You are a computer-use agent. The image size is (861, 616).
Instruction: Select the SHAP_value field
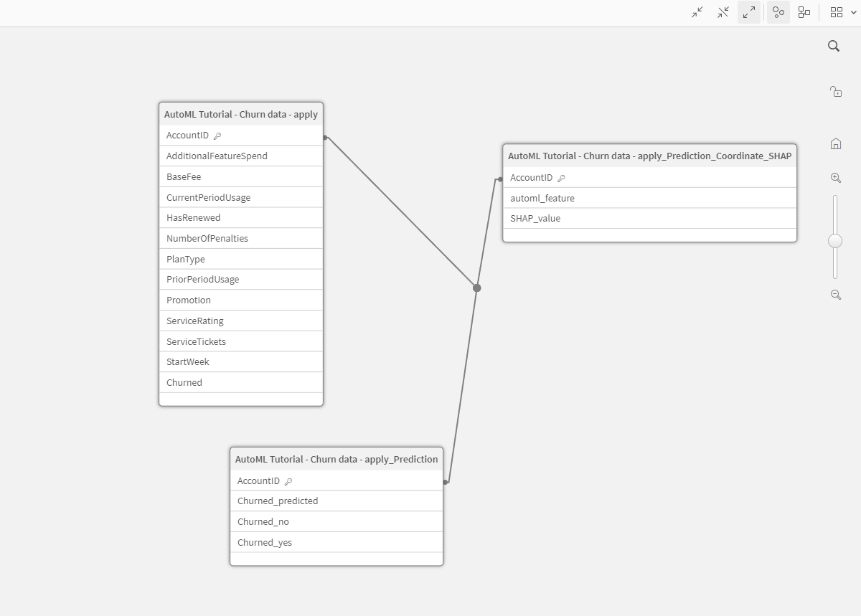[649, 218]
